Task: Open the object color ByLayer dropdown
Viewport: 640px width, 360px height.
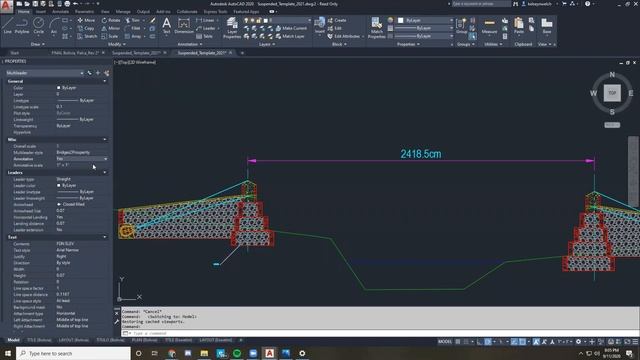Action: coord(425,20)
